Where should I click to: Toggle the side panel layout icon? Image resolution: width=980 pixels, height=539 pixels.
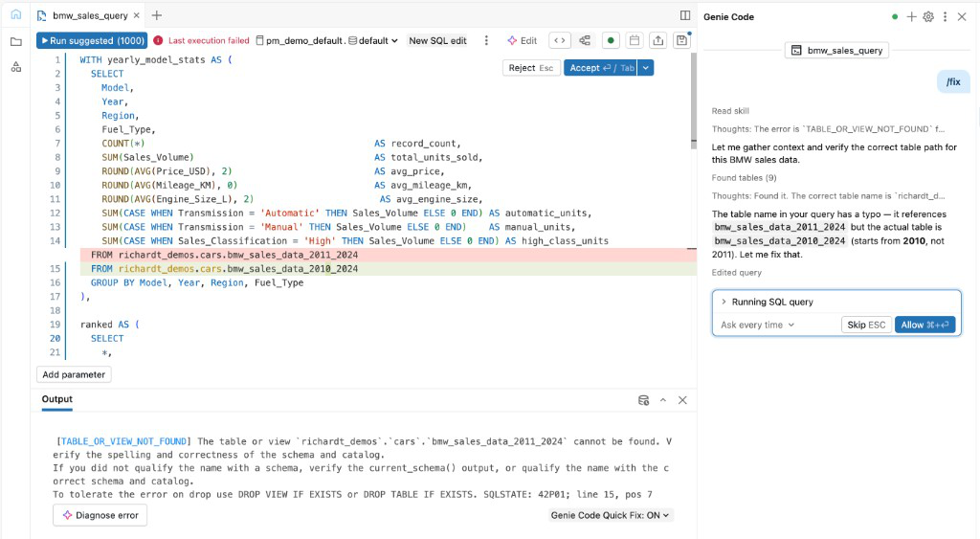point(685,15)
